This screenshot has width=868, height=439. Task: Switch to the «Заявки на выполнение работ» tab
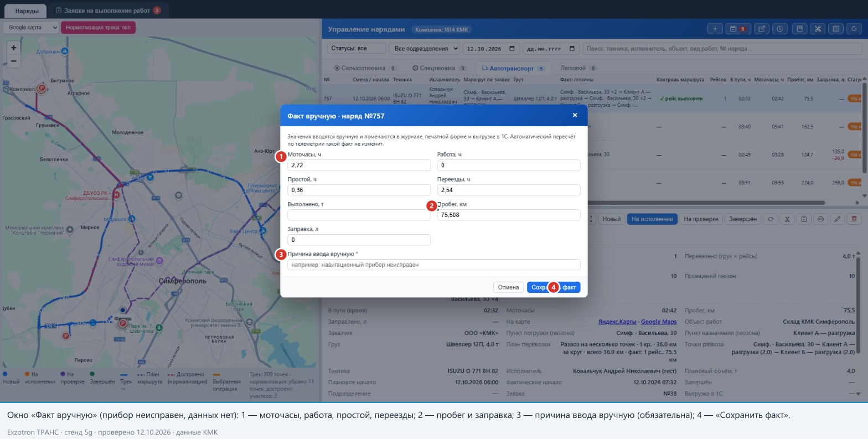coord(107,11)
